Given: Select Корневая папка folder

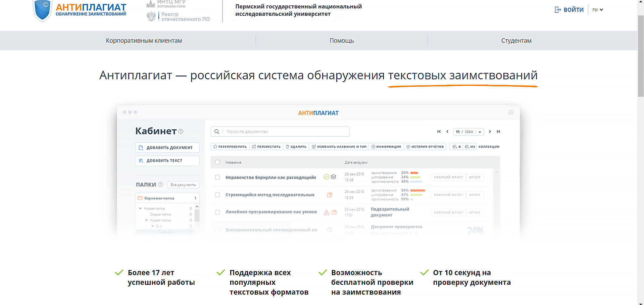Looking at the screenshot, I should click(167, 198).
